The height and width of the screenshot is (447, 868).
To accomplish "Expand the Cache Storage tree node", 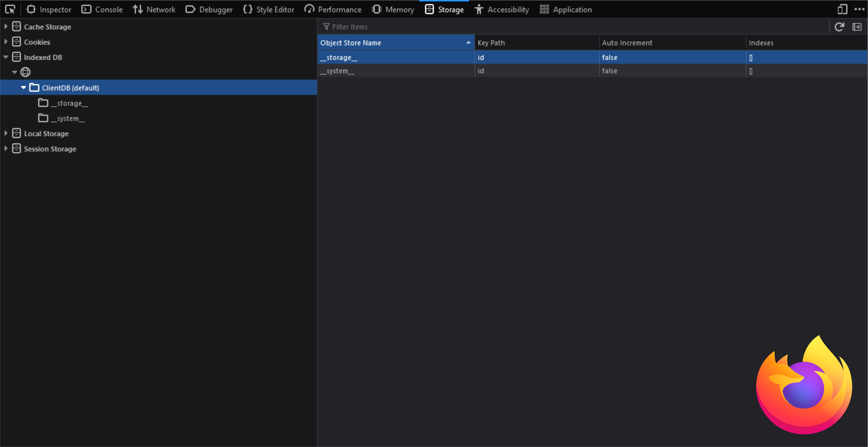I will point(6,26).
